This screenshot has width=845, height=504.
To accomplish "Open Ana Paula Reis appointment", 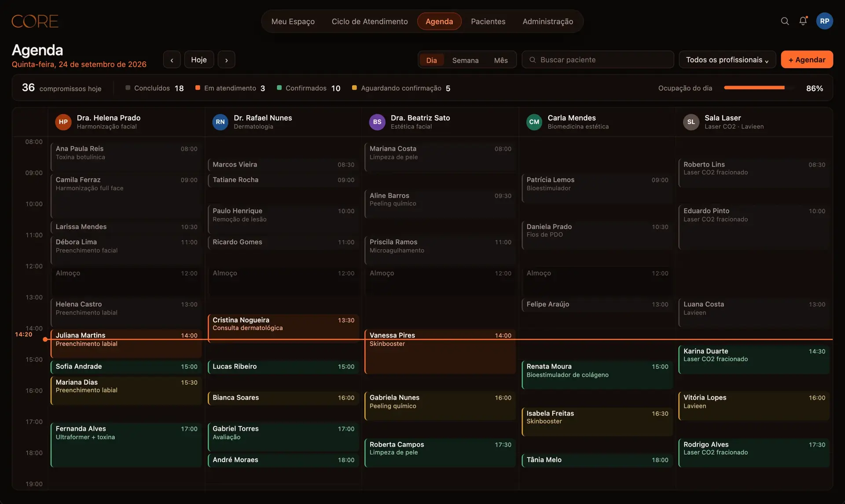I will pos(126,157).
